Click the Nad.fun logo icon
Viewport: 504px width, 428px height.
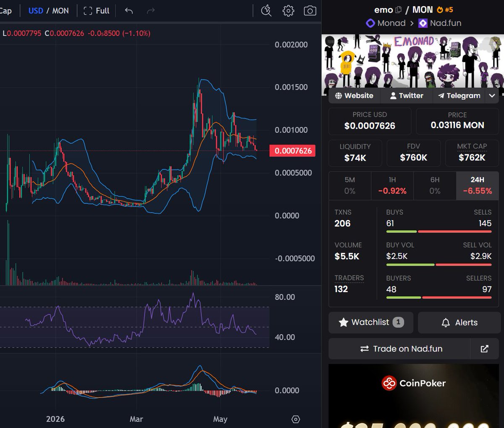click(x=423, y=23)
